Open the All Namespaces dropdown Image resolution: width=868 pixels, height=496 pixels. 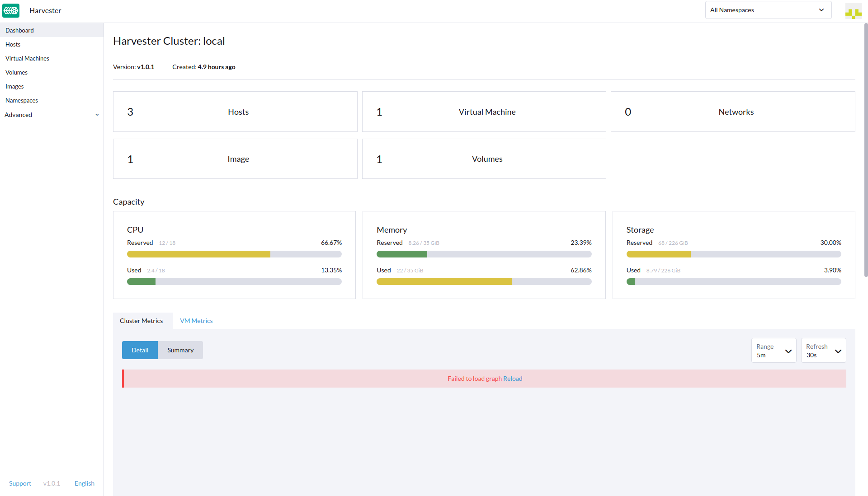click(768, 10)
